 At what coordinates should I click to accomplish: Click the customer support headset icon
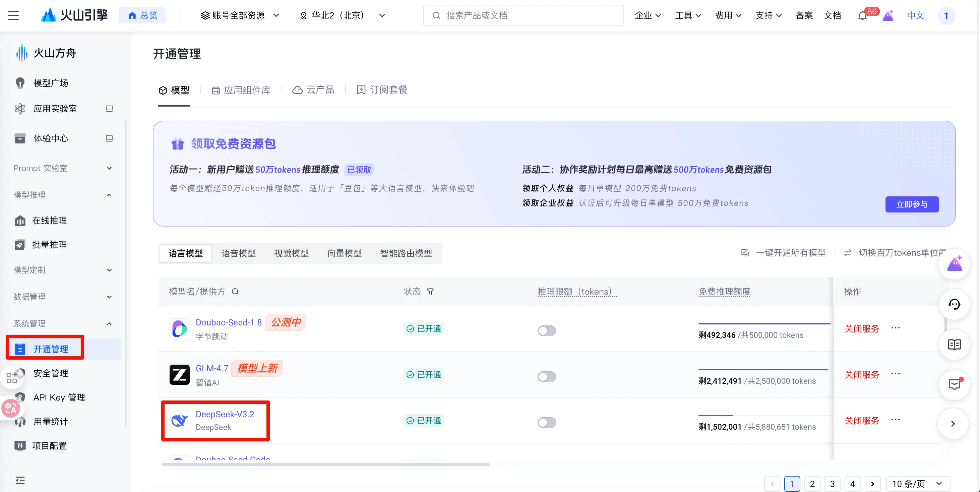point(954,304)
